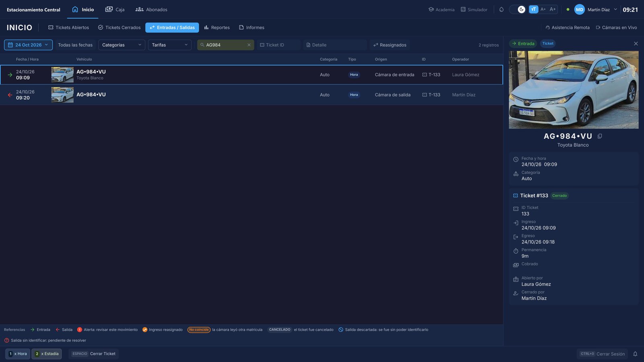
Task: Click the 1 x Hora button
Action: point(18,354)
